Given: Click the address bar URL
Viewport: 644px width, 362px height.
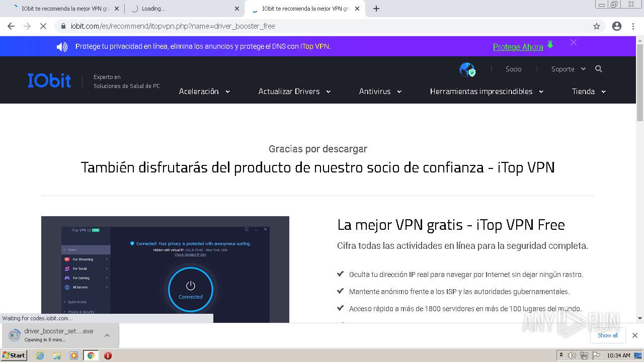Looking at the screenshot, I should 173,26.
